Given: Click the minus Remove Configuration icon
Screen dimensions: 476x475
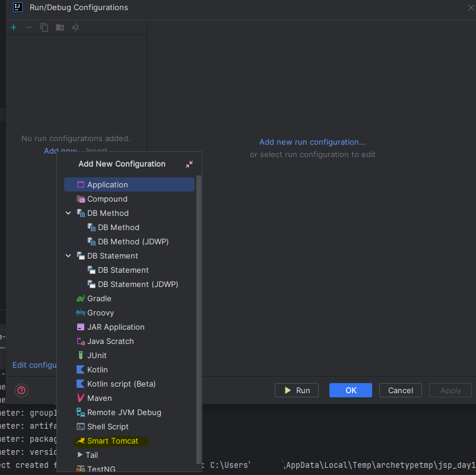Looking at the screenshot, I should pyautogui.click(x=29, y=27).
